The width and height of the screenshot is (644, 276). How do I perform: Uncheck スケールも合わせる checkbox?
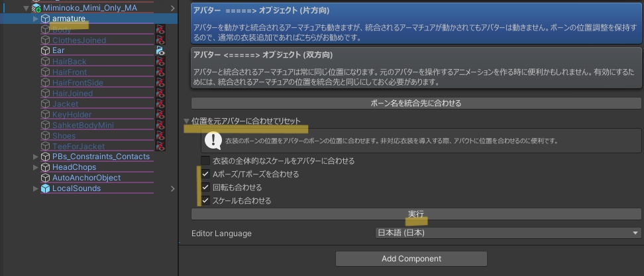tap(205, 201)
